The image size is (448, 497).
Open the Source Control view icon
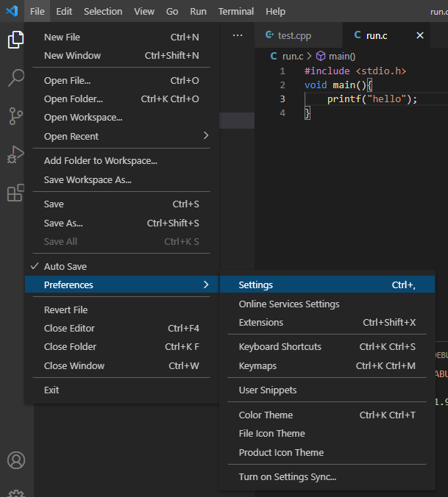pyautogui.click(x=15, y=116)
